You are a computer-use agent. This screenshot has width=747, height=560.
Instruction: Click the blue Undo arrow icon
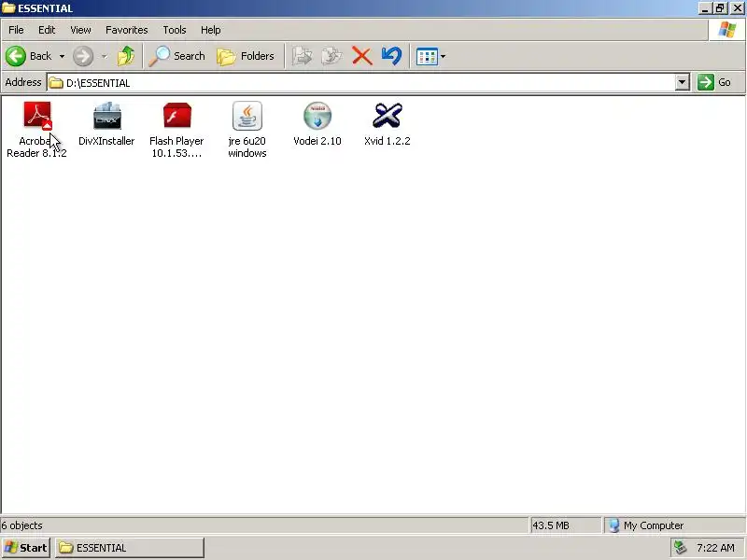tap(391, 56)
